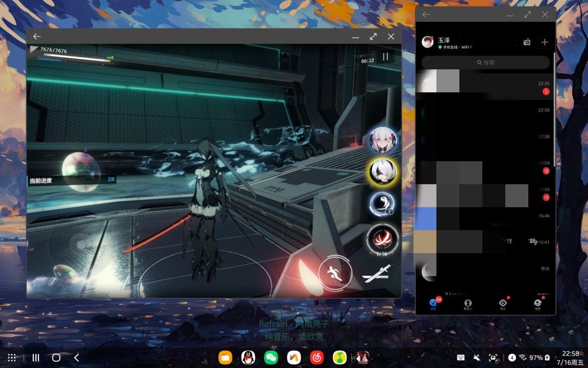This screenshot has height=368, width=588.
Task: Open the chat timestamped 22:53
Action: pyautogui.click(x=485, y=192)
